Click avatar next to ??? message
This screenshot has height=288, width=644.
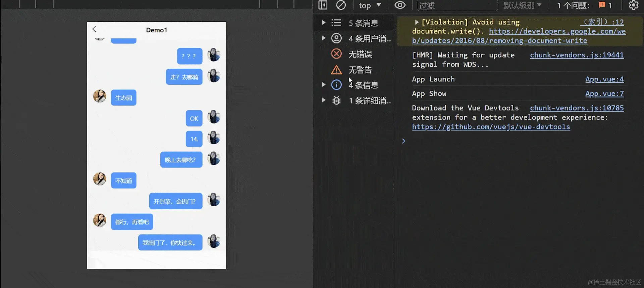[214, 55]
